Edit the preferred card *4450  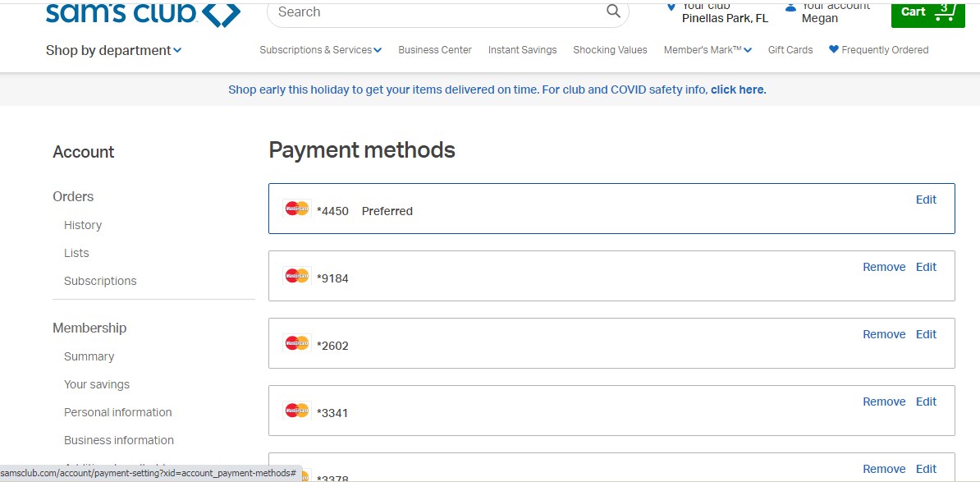tap(927, 200)
